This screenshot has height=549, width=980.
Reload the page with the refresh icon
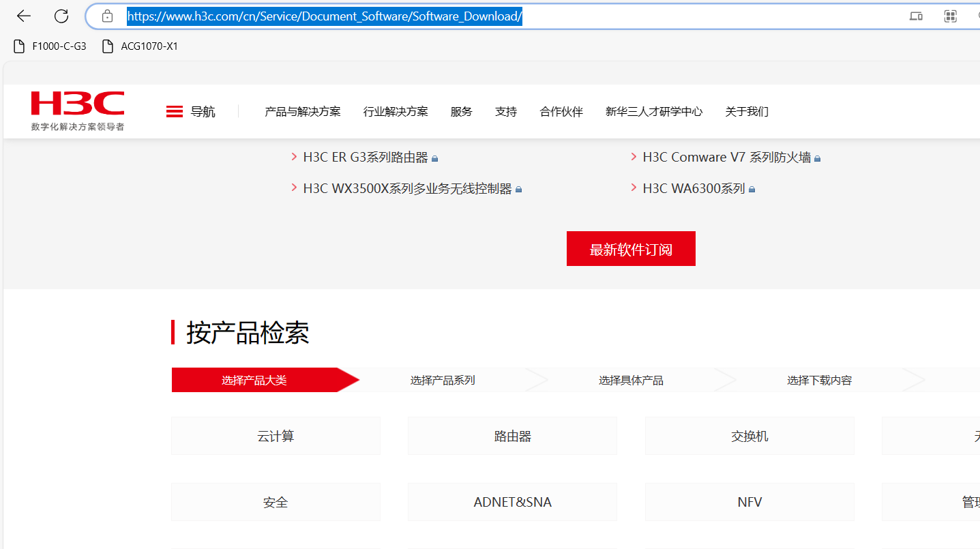coord(61,16)
